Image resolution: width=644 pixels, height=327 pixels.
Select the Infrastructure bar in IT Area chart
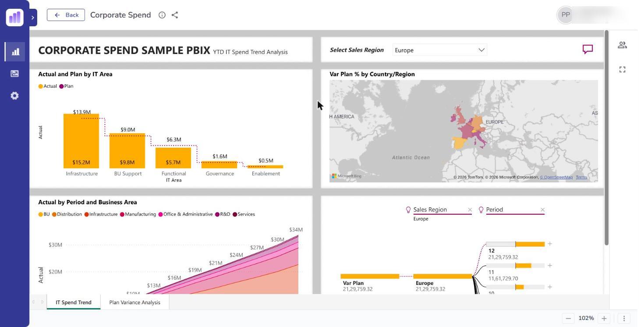tap(81, 141)
